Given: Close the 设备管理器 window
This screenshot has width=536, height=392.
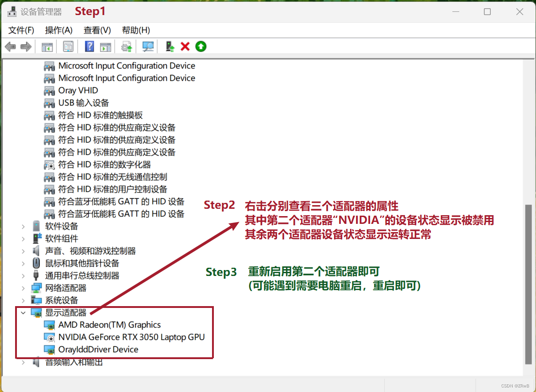Looking at the screenshot, I should 520,11.
